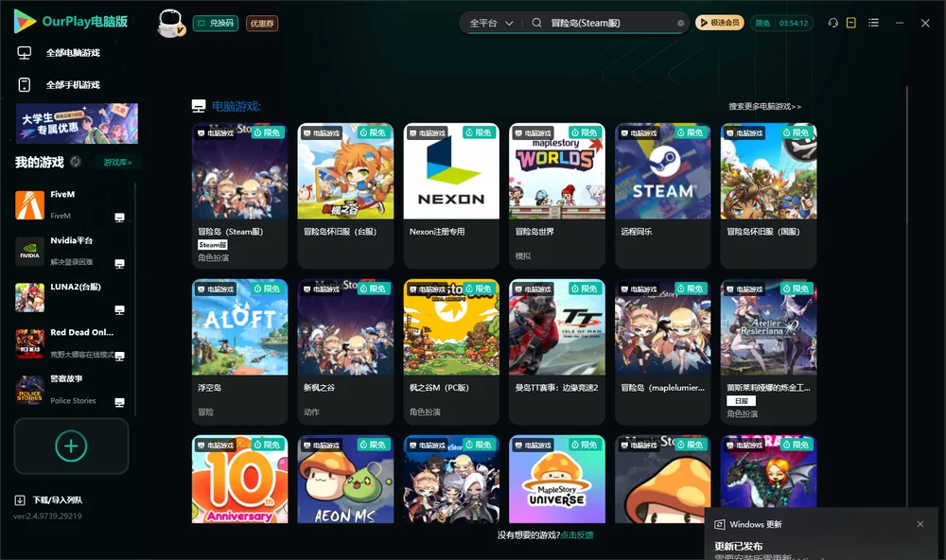Click the PC badge on FiveM row
This screenshot has width=946, height=560.
tap(119, 218)
